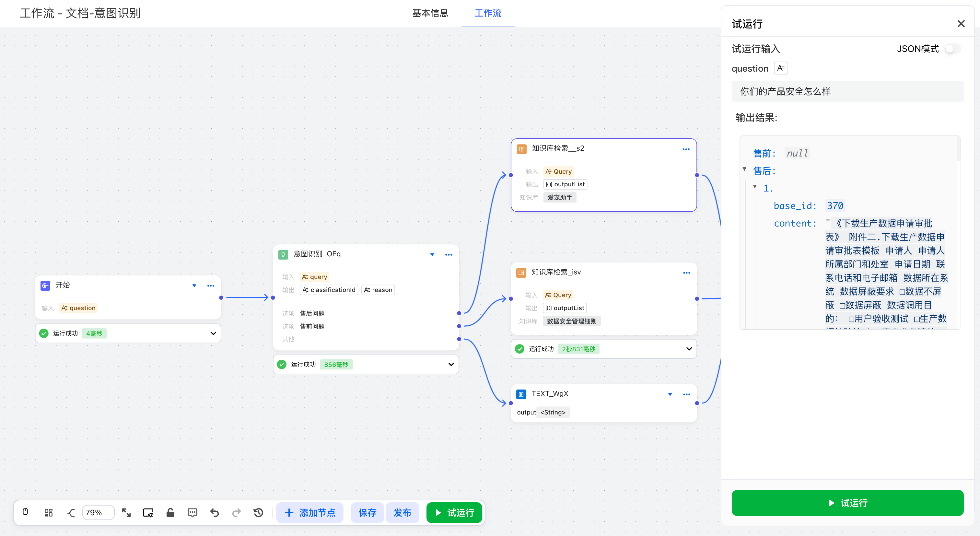
Task: Expand the 开始 node run result chevron
Action: click(213, 333)
